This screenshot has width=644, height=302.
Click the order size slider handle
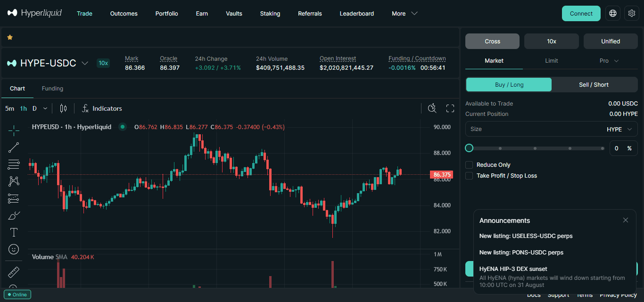tap(469, 148)
